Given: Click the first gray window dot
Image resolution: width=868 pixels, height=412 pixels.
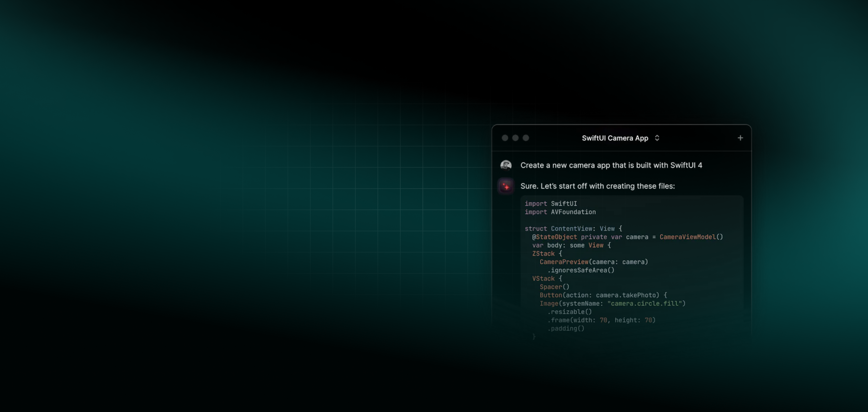Looking at the screenshot, I should [x=505, y=138].
